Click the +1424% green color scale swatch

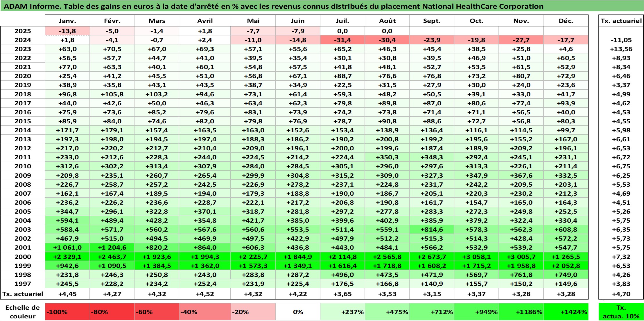pyautogui.click(x=566, y=312)
